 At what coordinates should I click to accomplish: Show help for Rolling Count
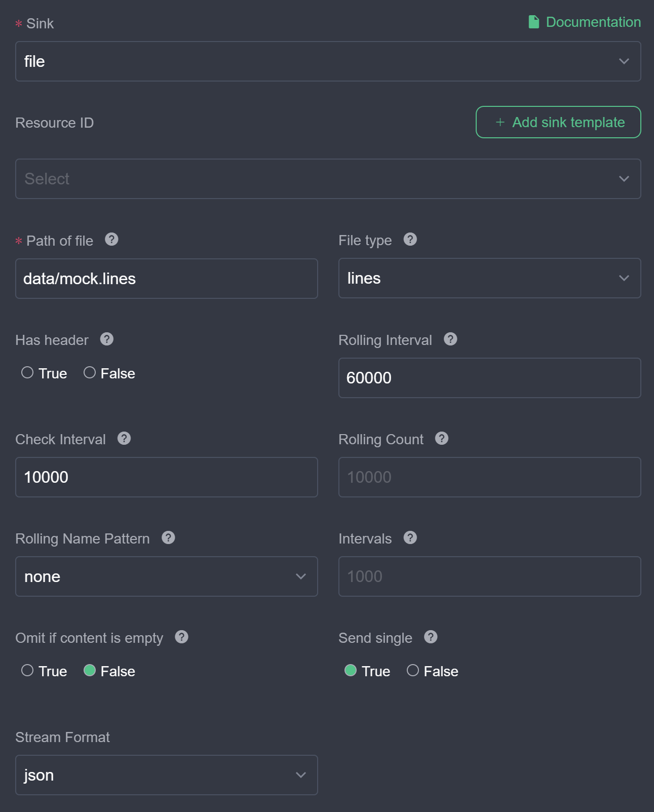pyautogui.click(x=442, y=438)
